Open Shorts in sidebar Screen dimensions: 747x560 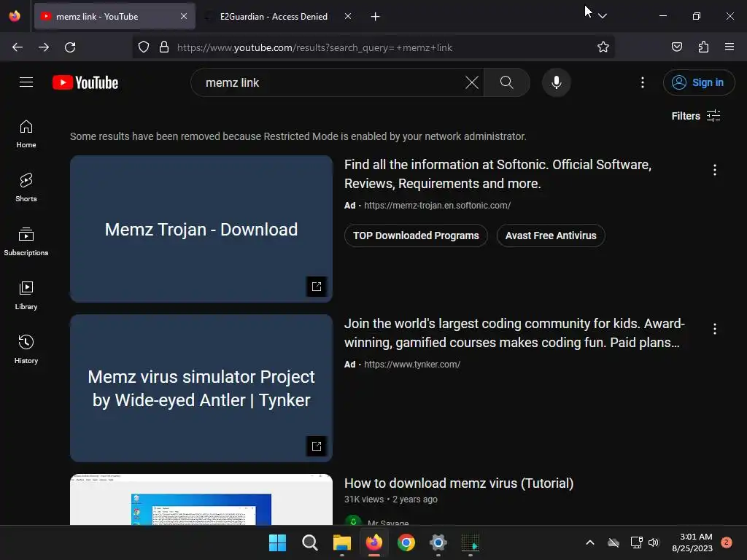(x=26, y=187)
